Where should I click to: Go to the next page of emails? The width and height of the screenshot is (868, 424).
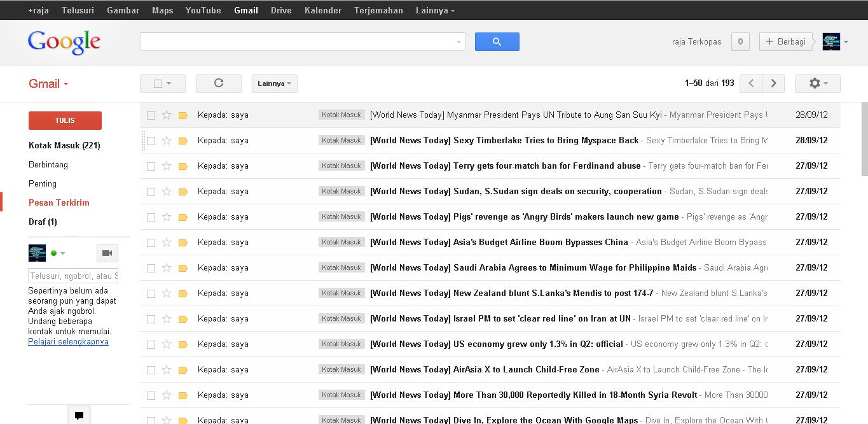[x=773, y=83]
